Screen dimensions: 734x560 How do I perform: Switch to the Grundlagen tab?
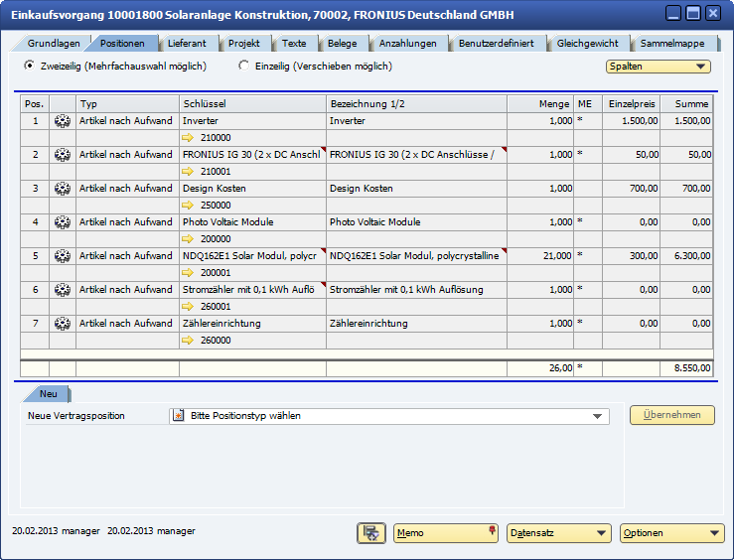click(54, 44)
